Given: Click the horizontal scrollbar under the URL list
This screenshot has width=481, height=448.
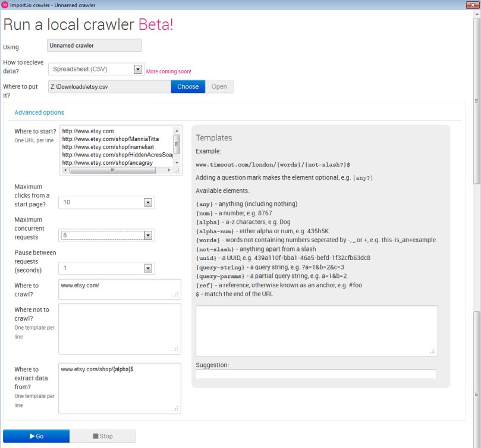Looking at the screenshot, I should [x=113, y=169].
